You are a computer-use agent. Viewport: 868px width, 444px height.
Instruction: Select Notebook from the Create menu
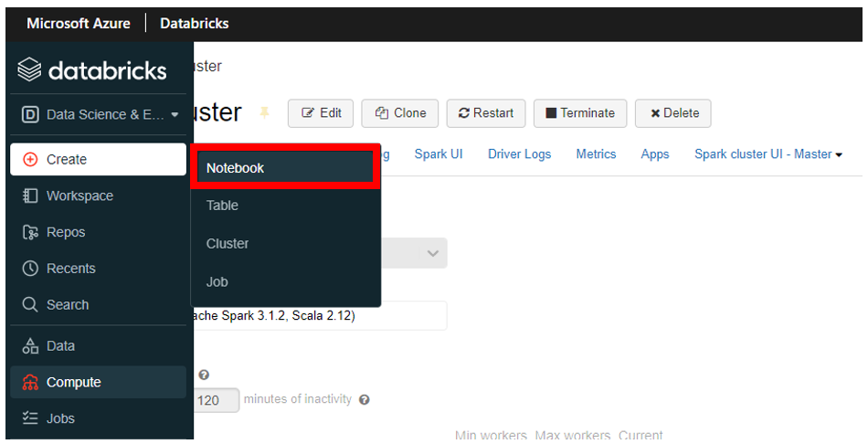coord(284,168)
